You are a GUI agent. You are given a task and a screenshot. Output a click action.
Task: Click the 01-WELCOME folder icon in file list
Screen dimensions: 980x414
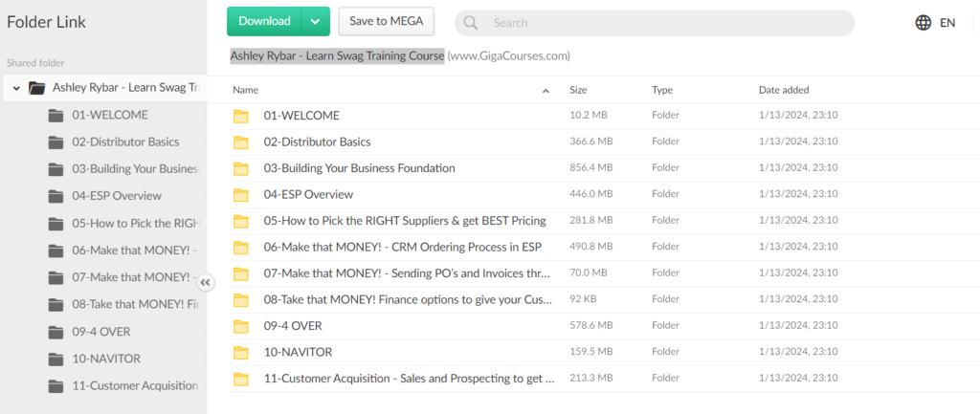click(240, 117)
